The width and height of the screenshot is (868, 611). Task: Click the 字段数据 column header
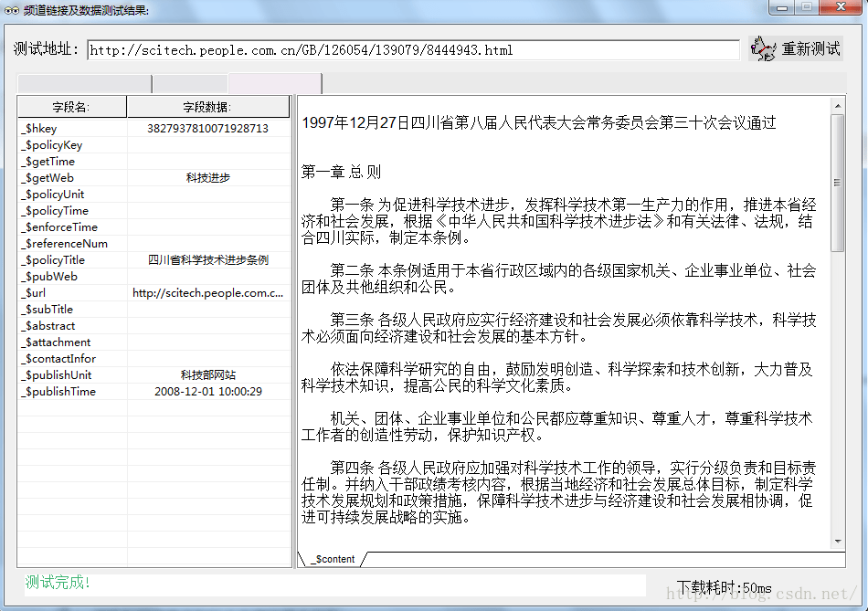point(208,107)
